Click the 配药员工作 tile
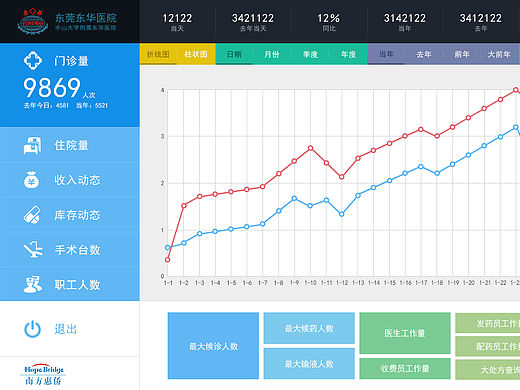The image size is (520, 390). pyautogui.click(x=488, y=346)
